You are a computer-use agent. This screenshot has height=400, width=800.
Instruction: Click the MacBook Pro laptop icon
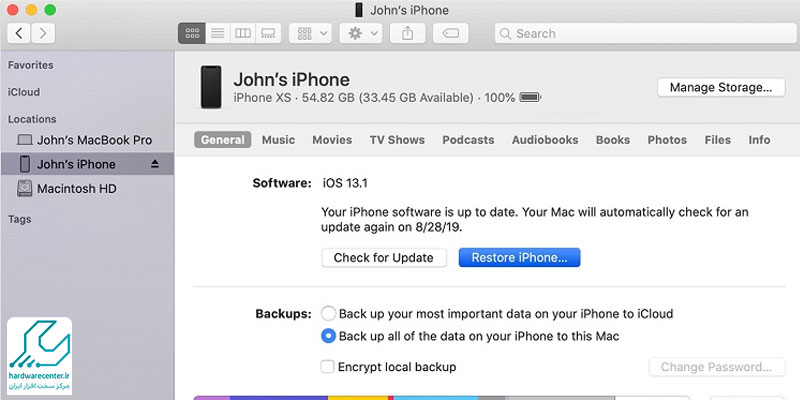pyautogui.click(x=24, y=140)
